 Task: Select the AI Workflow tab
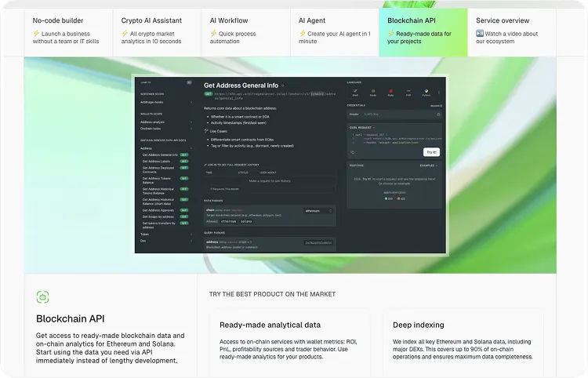point(246,32)
